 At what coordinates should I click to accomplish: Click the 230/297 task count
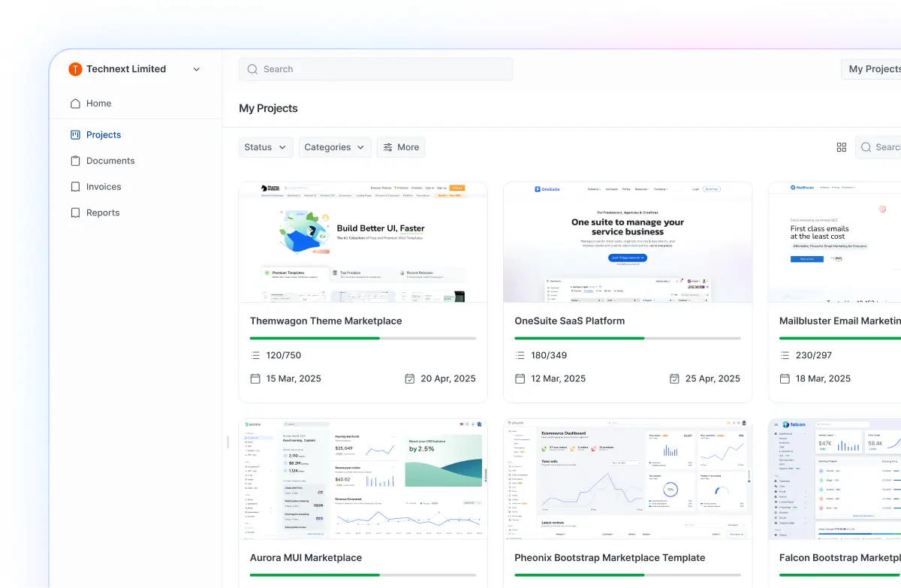click(x=813, y=355)
